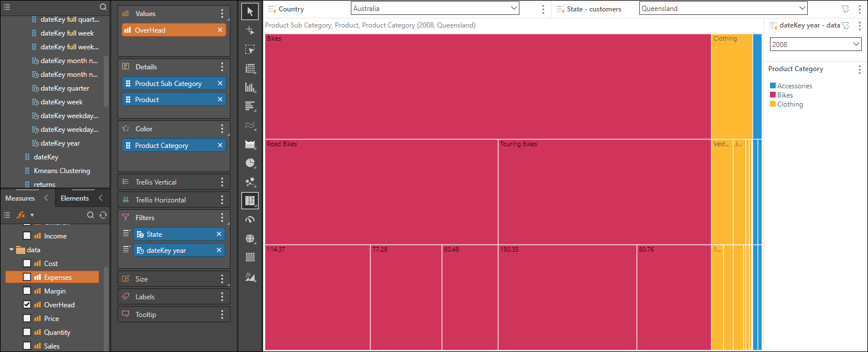
Task: Check the Expenses measure checkbox
Action: (x=27, y=277)
